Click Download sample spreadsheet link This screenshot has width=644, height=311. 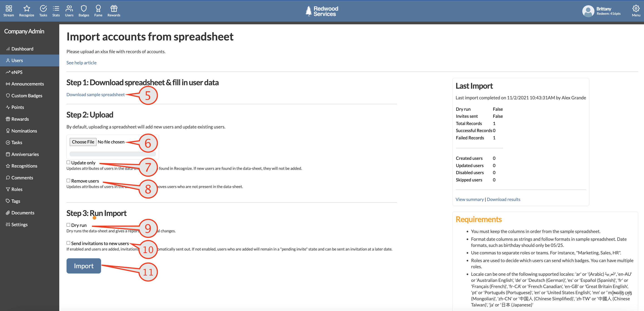coord(96,95)
